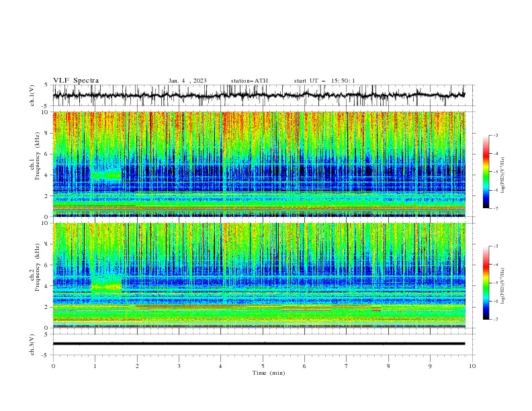Image resolution: width=532 pixels, height=411 pixels.
Task: Select the log(PSD) label beside ch.1 color bar
Action: [503, 175]
